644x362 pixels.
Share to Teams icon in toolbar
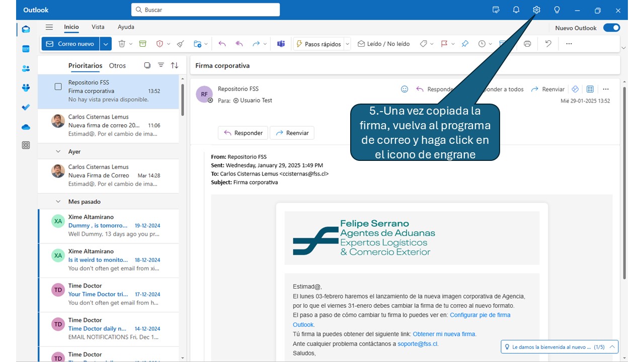pos(281,44)
